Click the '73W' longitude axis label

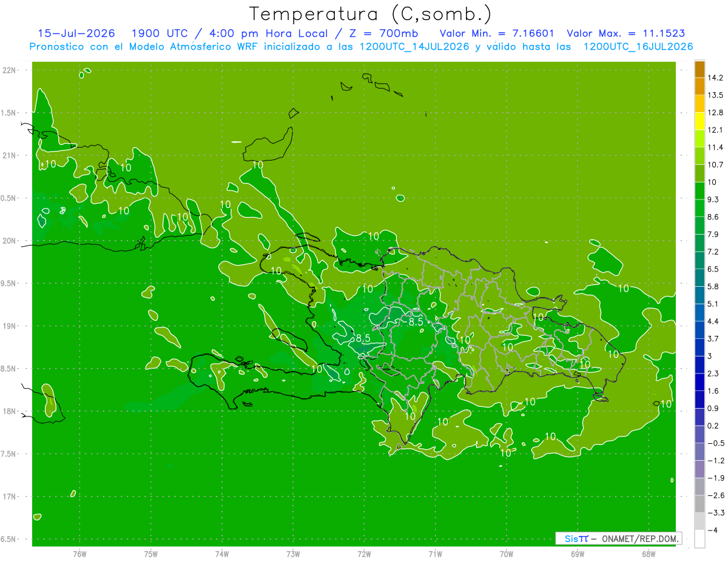coord(293,554)
